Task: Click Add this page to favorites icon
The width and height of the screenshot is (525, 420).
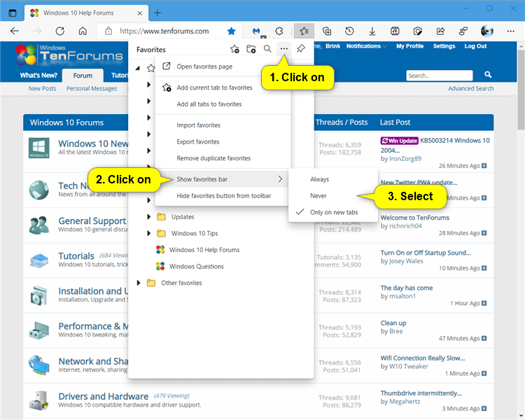Action: coord(234,49)
